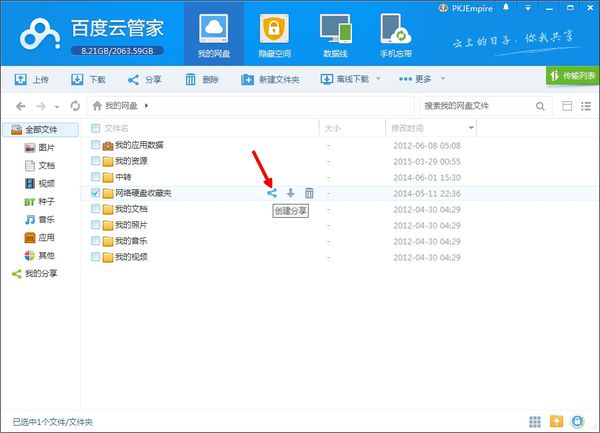Click the 上传 upload button

tap(31, 80)
